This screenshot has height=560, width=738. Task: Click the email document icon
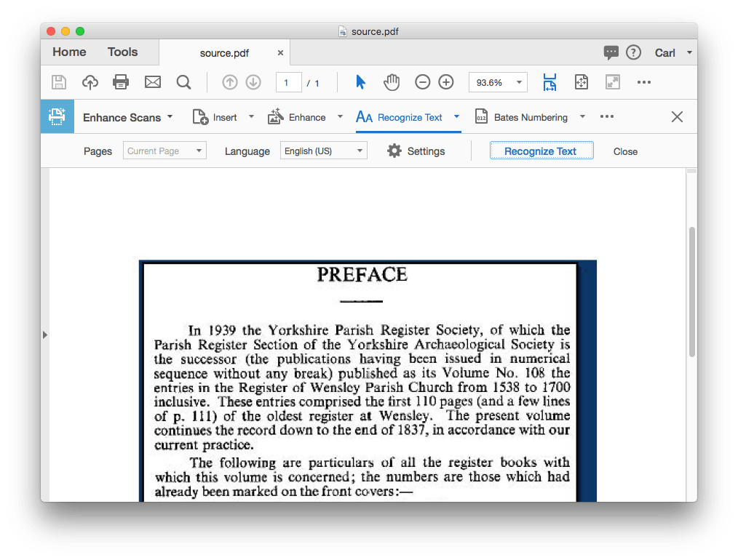point(152,81)
